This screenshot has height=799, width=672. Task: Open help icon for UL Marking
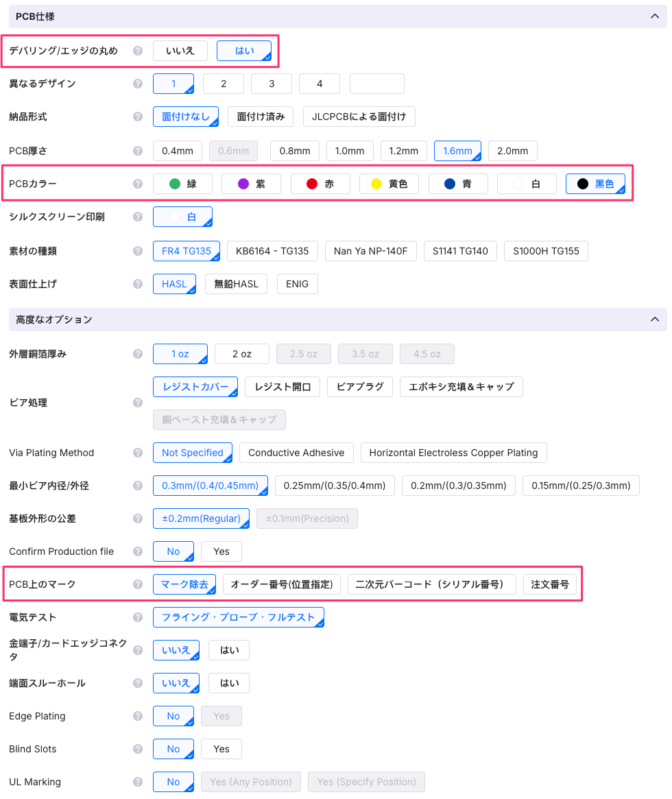pyautogui.click(x=138, y=782)
